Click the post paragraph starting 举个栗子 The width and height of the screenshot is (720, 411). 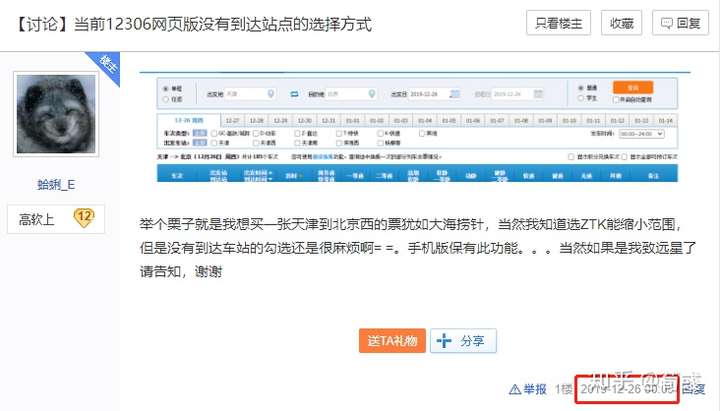coord(418,248)
